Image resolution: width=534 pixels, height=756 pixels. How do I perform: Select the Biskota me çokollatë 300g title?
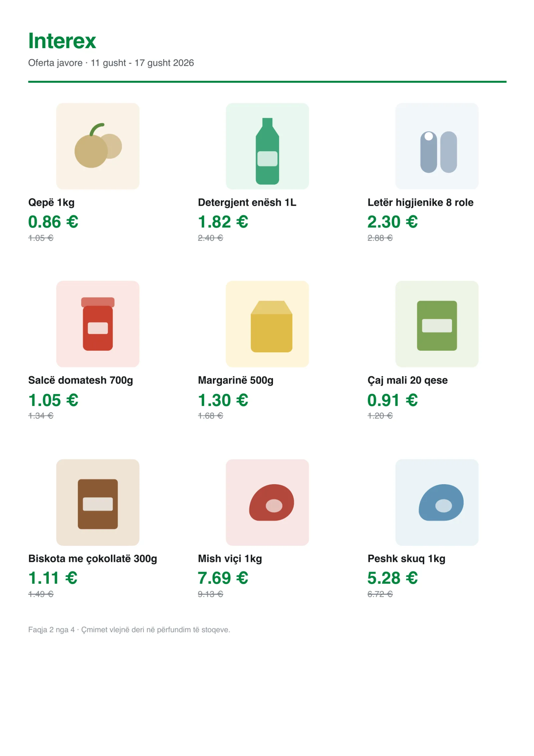[x=92, y=558]
